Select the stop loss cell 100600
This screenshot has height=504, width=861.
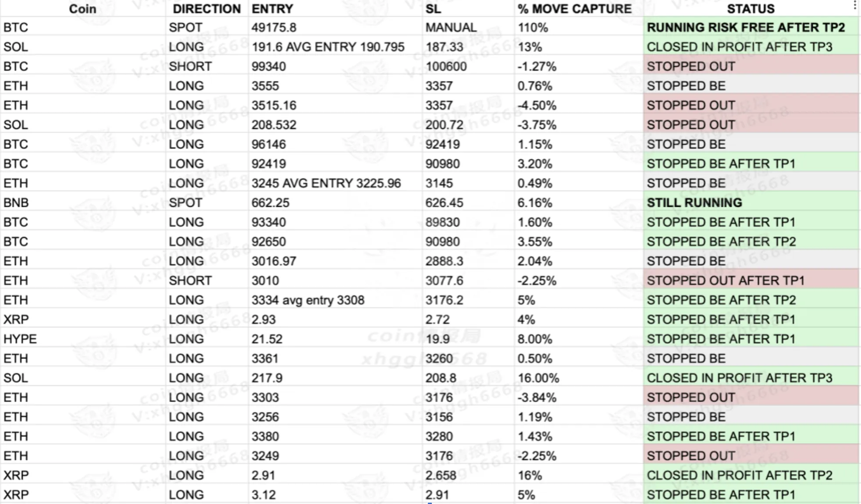446,67
